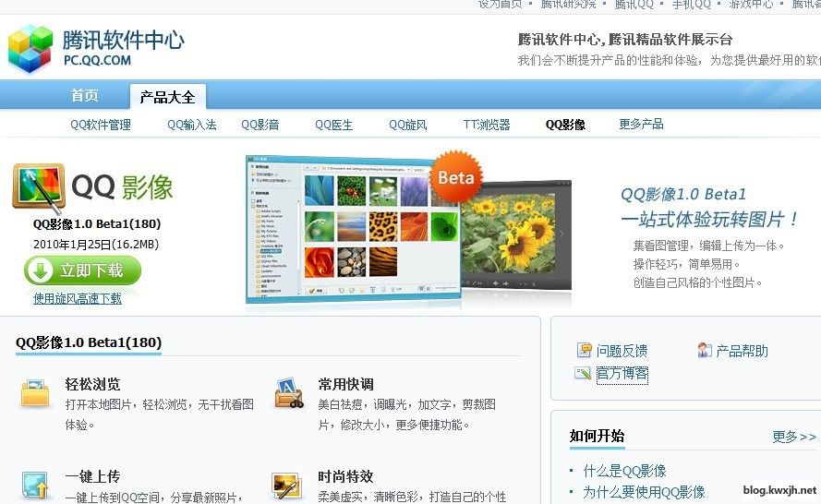Image resolution: width=821 pixels, height=504 pixels.
Task: Click the 时尚特效 photo brush icon
Action: click(287, 486)
